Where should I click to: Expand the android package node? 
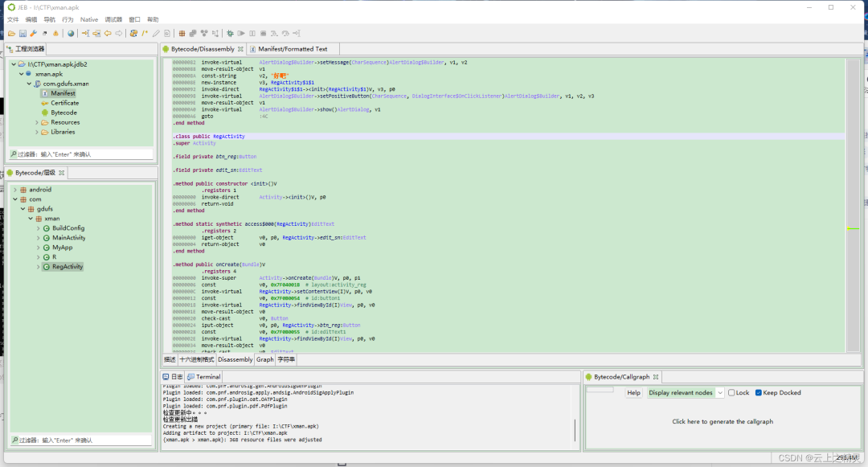coord(15,190)
